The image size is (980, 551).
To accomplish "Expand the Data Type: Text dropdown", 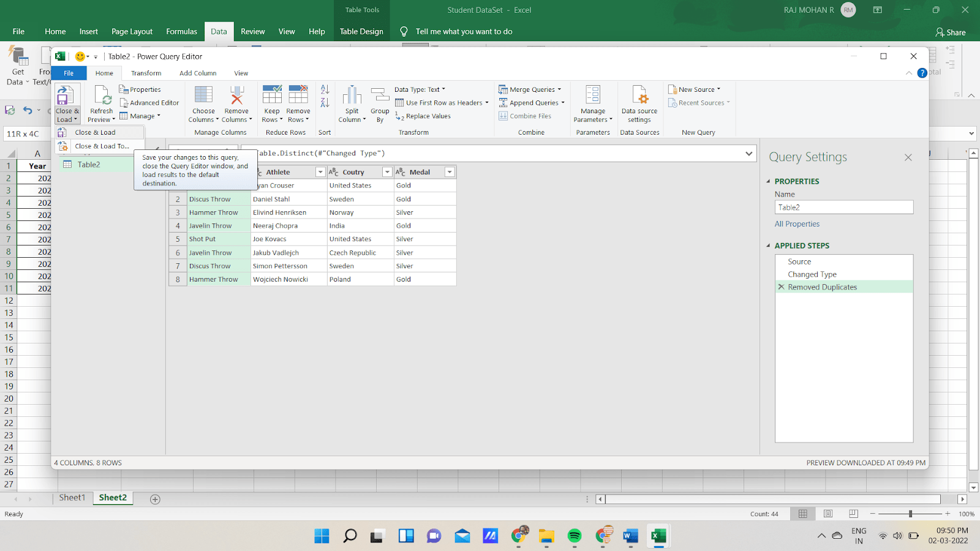I will coord(420,89).
